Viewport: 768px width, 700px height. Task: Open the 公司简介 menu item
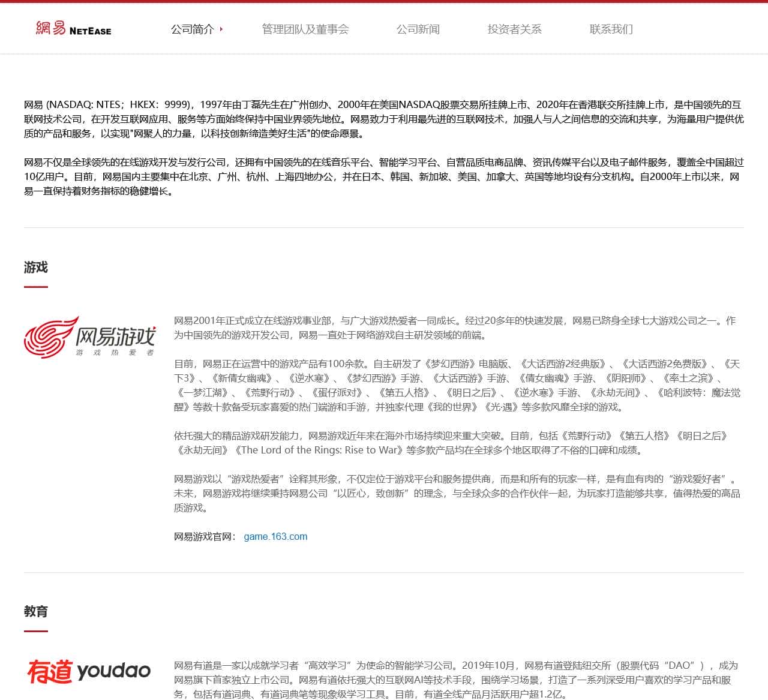(193, 29)
